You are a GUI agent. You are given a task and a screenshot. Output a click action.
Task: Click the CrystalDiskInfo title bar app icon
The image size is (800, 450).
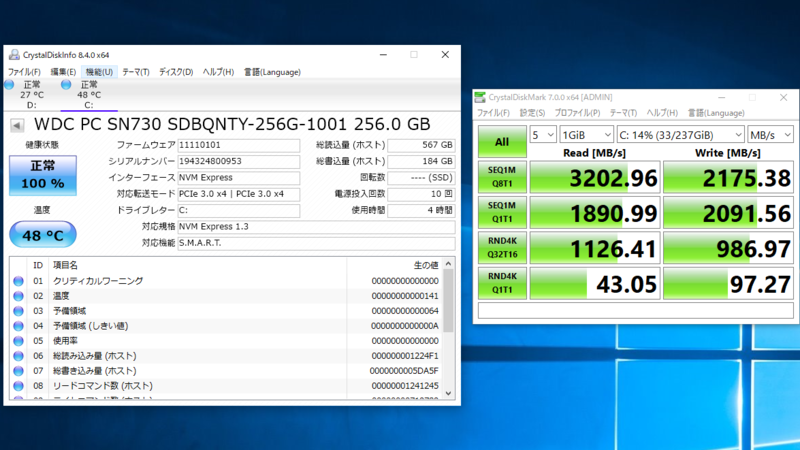coord(14,55)
